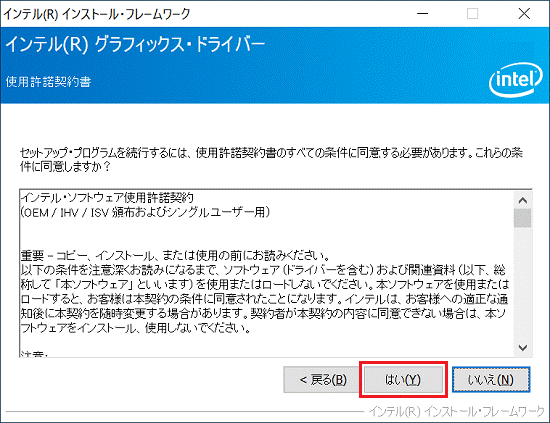
Task: Click the インテル(R) グラフィックス・ドライバー title
Action: 135,45
